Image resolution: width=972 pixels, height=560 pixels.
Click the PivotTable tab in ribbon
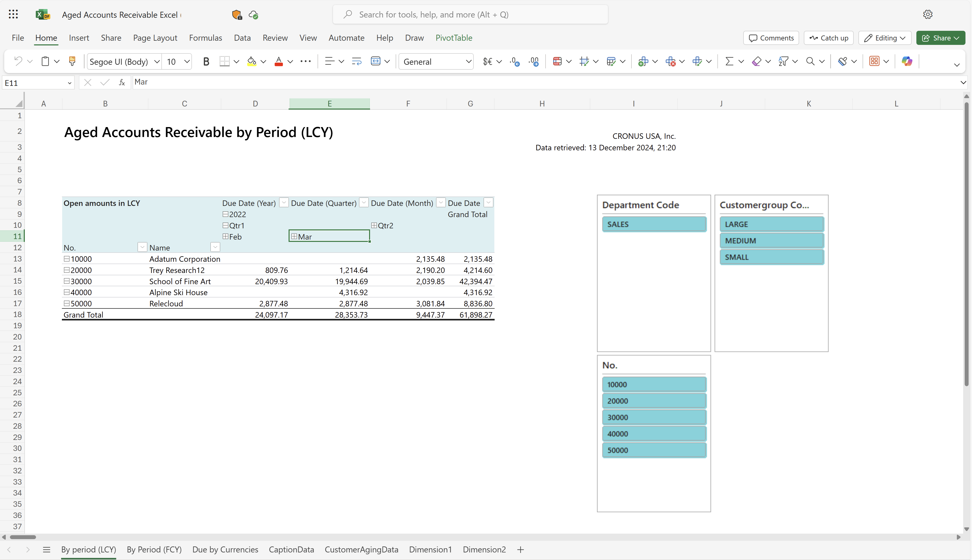[x=454, y=37]
